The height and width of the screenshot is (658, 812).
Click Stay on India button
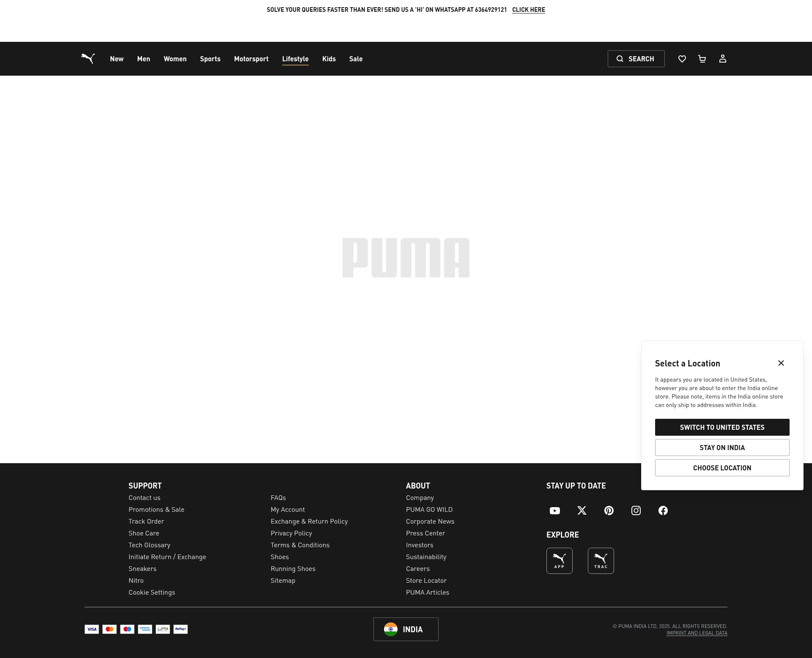[722, 448]
